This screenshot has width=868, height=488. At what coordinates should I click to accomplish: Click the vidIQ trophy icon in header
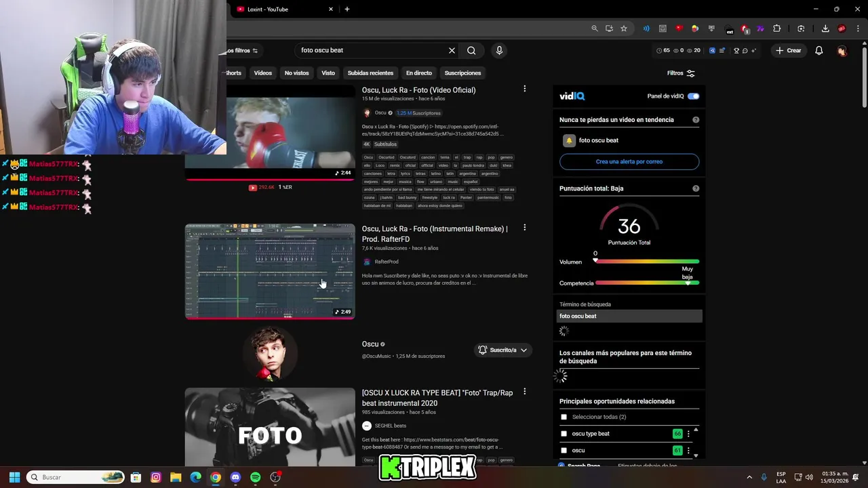[x=736, y=51]
